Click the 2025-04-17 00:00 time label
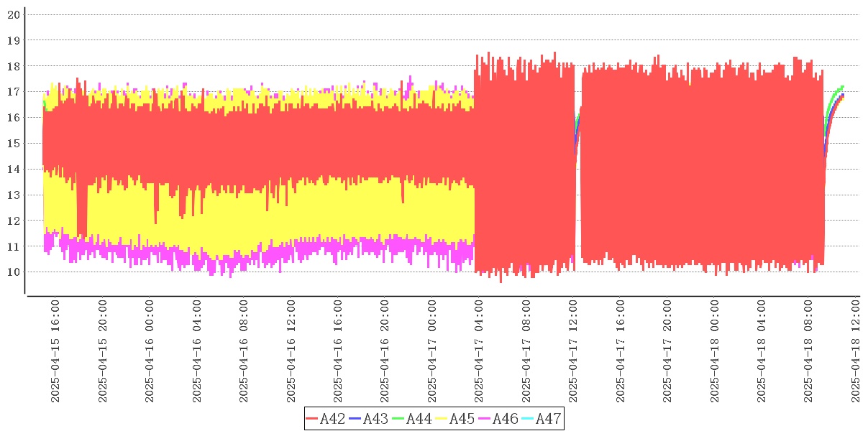The image size is (868, 431). (432, 352)
